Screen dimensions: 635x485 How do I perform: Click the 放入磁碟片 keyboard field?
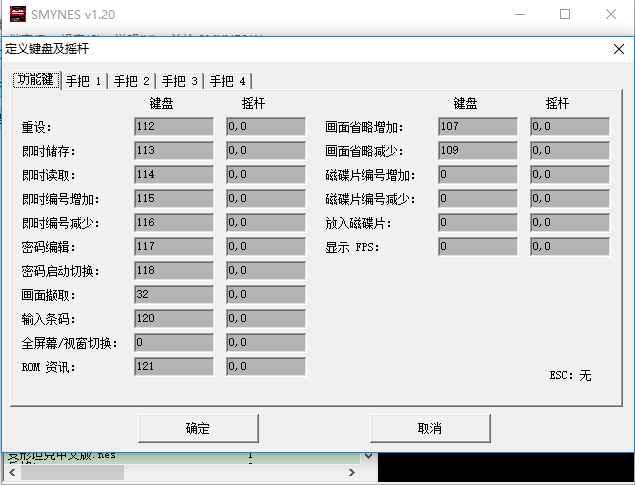click(478, 222)
